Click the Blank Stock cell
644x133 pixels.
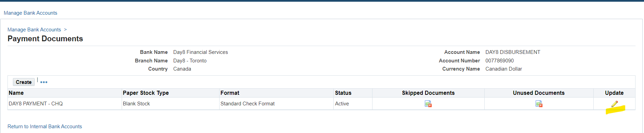coord(136,104)
